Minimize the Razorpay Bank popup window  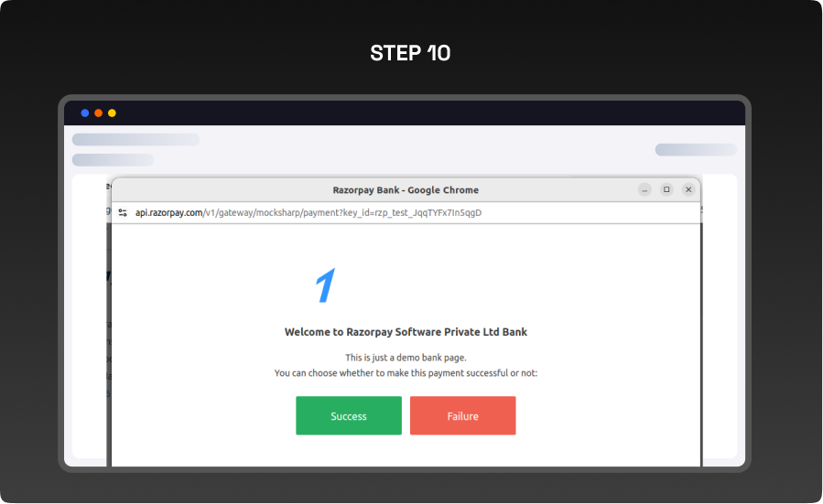pos(644,189)
